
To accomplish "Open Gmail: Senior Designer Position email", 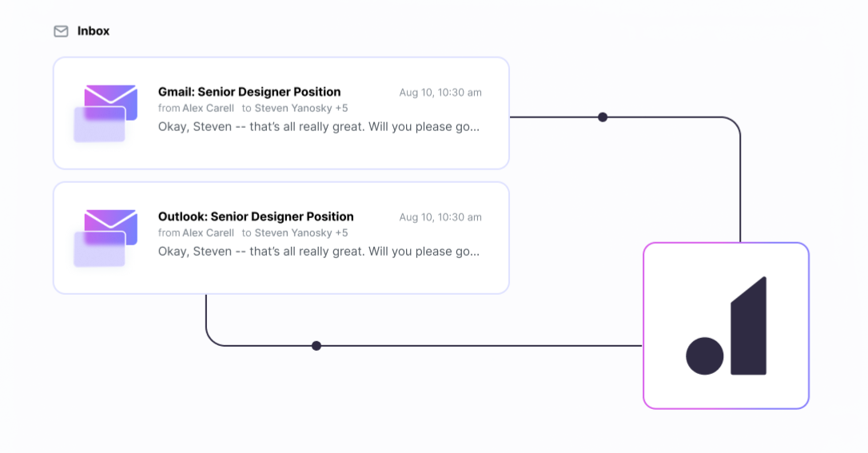I will 281,113.
